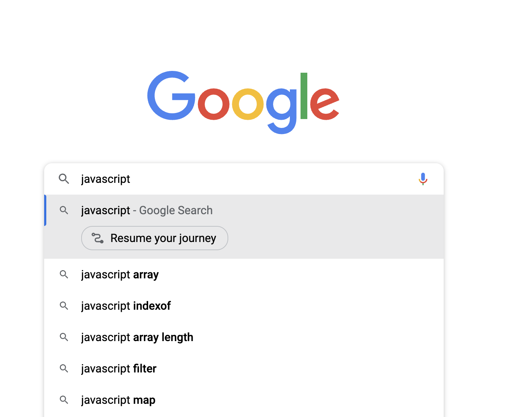532x417 pixels.
Task: Click the magnifying glass icon in the search bar
Action: coord(64,179)
